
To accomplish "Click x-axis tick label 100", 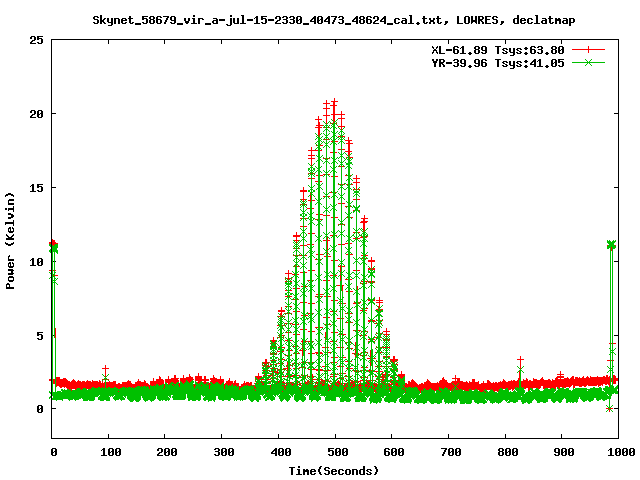I will 111,452.
